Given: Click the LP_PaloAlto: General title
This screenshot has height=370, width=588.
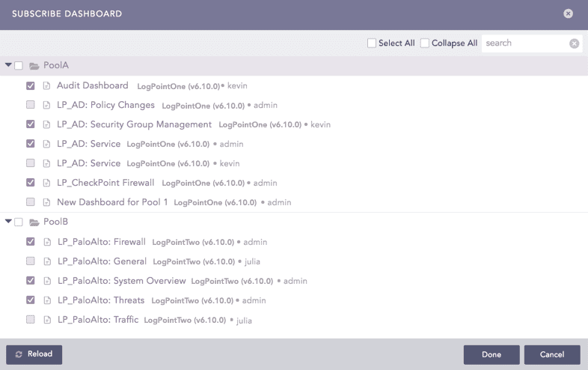Looking at the screenshot, I should [x=102, y=261].
